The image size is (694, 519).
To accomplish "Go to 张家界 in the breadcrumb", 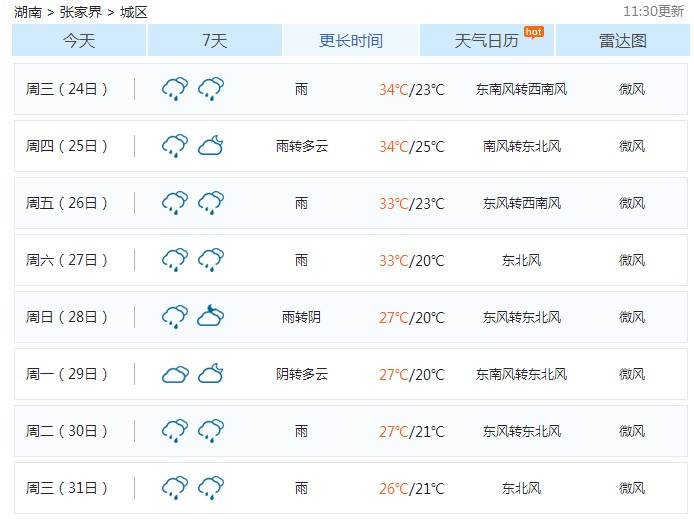I will 81,12.
